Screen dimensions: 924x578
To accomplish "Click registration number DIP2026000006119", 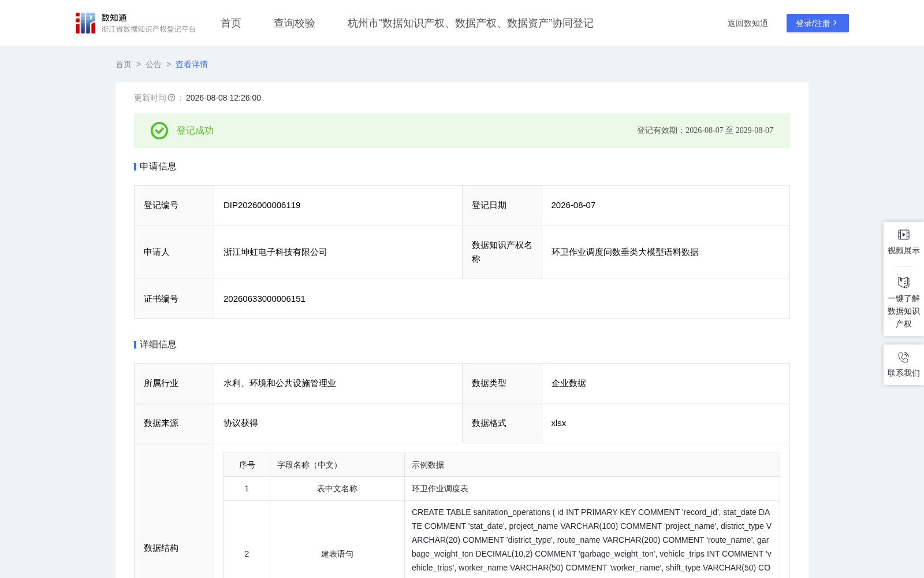I will click(x=262, y=205).
